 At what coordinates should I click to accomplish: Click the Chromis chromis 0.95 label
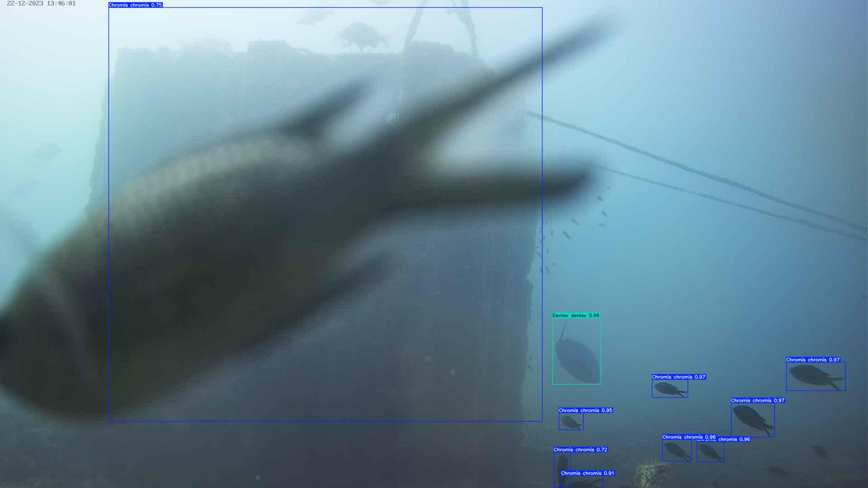585,410
